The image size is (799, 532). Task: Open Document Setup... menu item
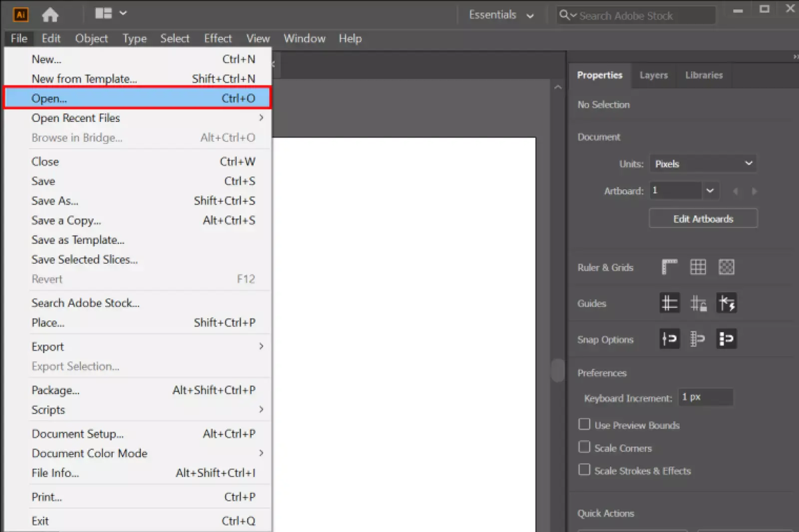point(138,434)
